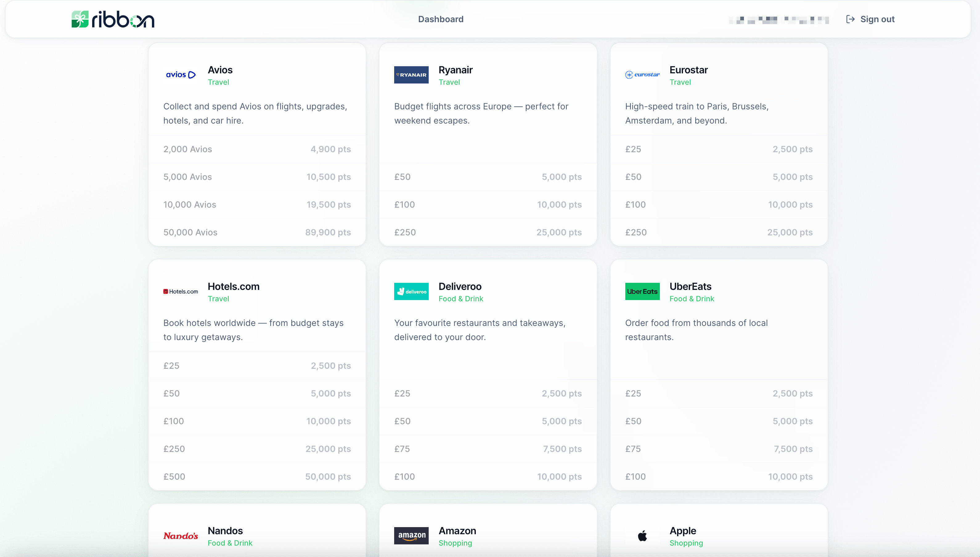Pick the Hotels.com £500 reward row
Screen dimensions: 980x557
click(257, 477)
